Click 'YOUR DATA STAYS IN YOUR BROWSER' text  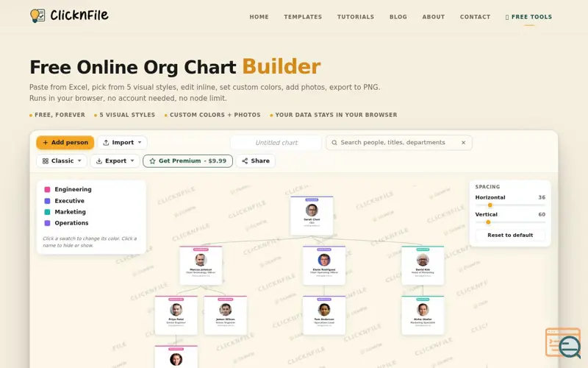336,116
